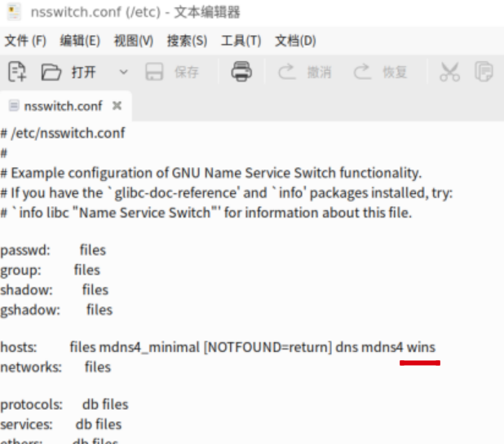Click the open folder icon
Viewport: 504px width, 444px height.
51,73
